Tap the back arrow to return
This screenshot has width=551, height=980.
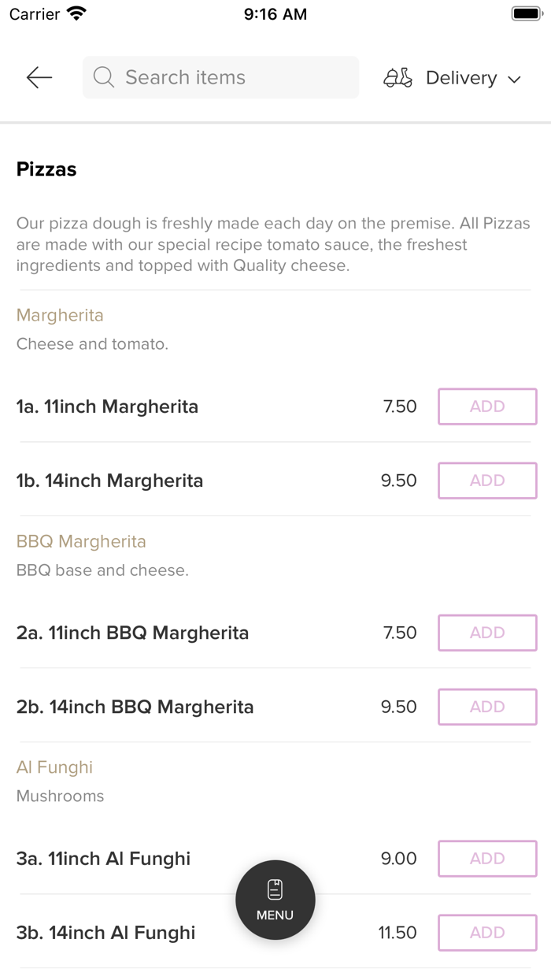pyautogui.click(x=38, y=77)
